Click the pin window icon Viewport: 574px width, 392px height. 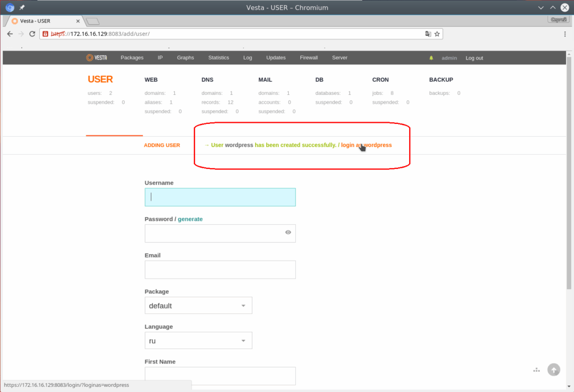click(22, 7)
